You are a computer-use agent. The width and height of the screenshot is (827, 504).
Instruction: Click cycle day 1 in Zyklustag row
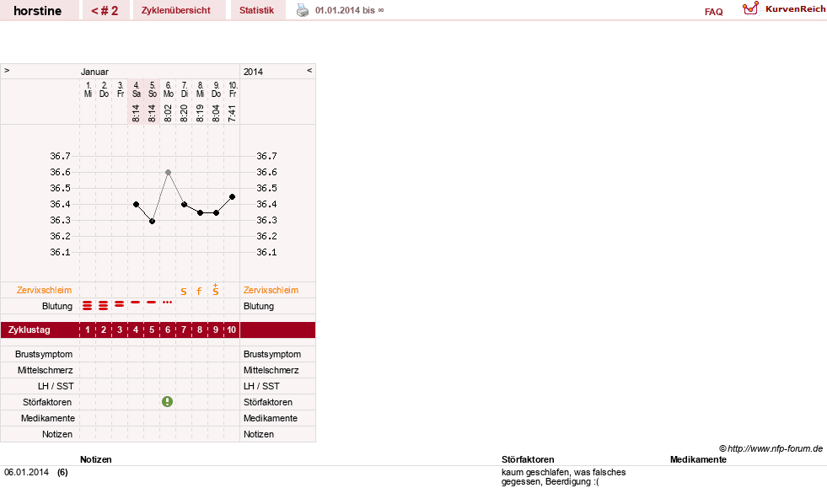pyautogui.click(x=88, y=330)
